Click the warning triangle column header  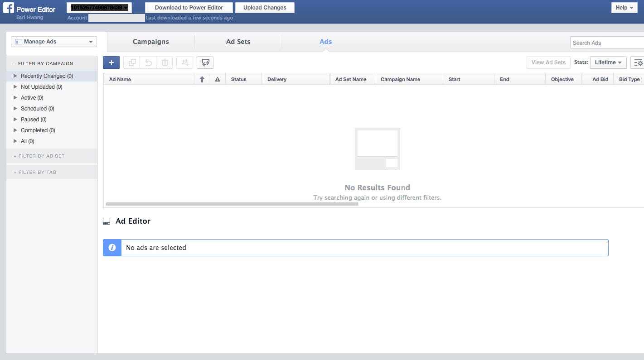click(x=218, y=79)
